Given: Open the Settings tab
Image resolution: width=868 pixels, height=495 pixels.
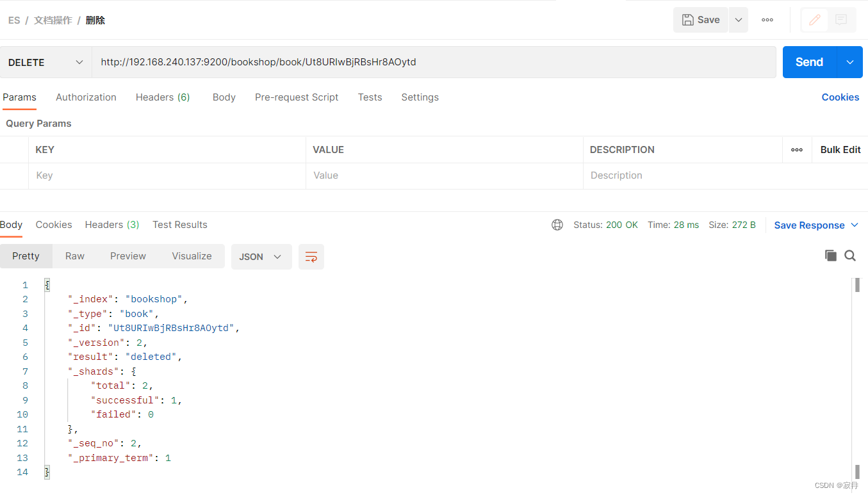Looking at the screenshot, I should click(x=420, y=97).
